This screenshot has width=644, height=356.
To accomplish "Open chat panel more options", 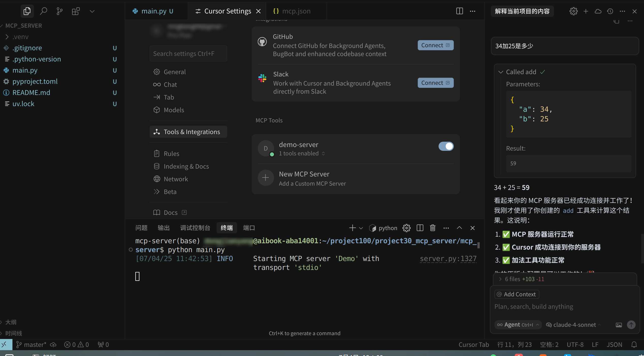I will tap(622, 11).
